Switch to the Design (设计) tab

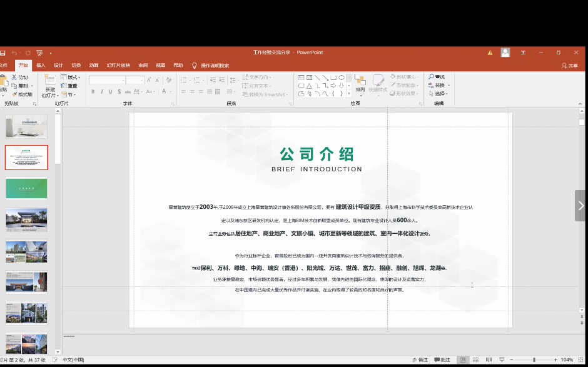58,65
